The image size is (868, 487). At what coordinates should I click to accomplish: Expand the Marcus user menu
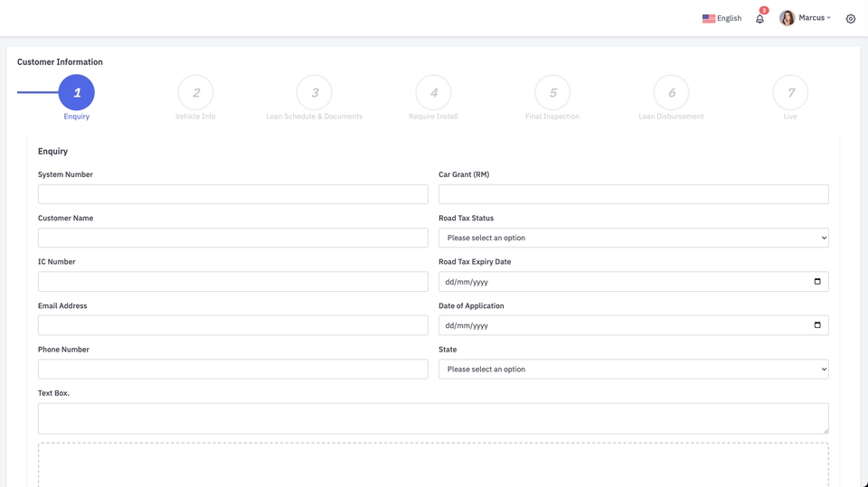click(x=814, y=18)
